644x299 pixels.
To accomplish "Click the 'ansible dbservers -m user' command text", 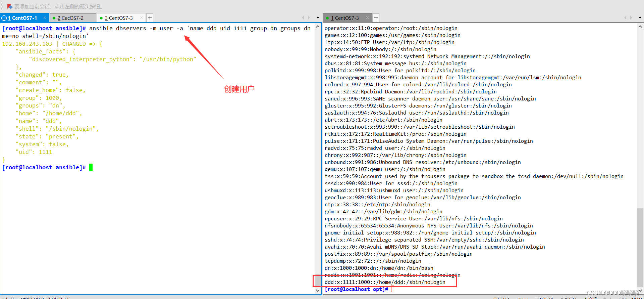I will pos(131,28).
